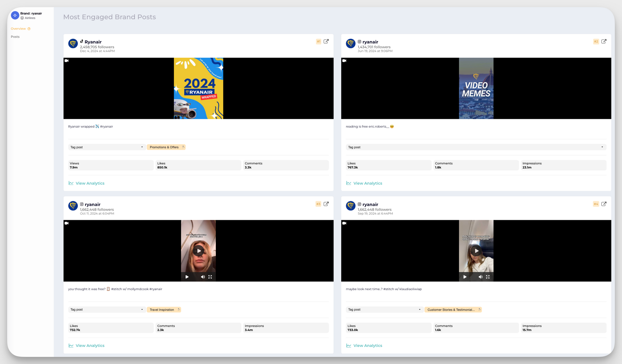Mute the post #4 video volume
Screen dimensions: 622x364
(480, 277)
